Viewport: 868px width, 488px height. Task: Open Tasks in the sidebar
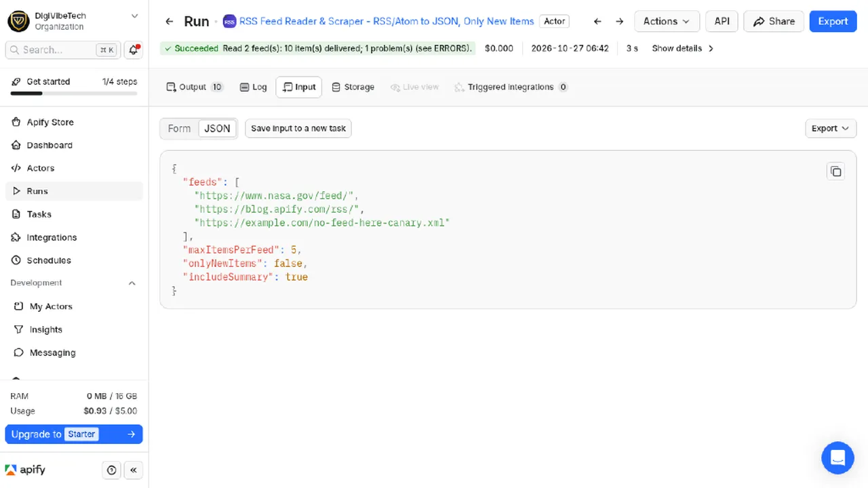click(x=74, y=214)
